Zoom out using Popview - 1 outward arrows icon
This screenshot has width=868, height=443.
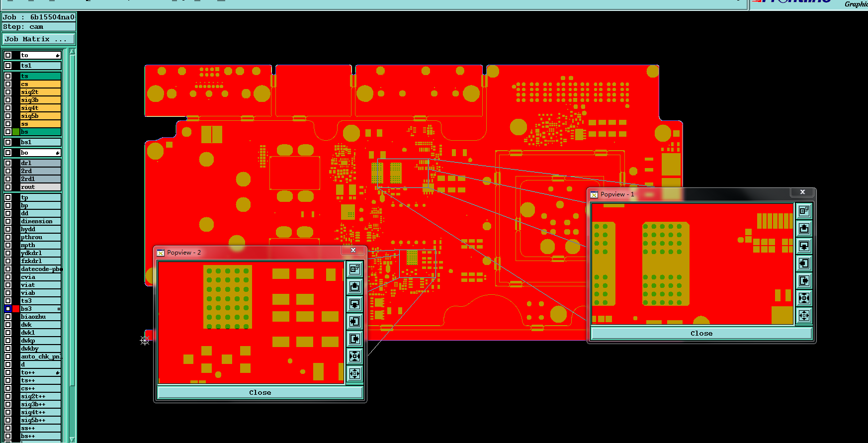tap(804, 315)
